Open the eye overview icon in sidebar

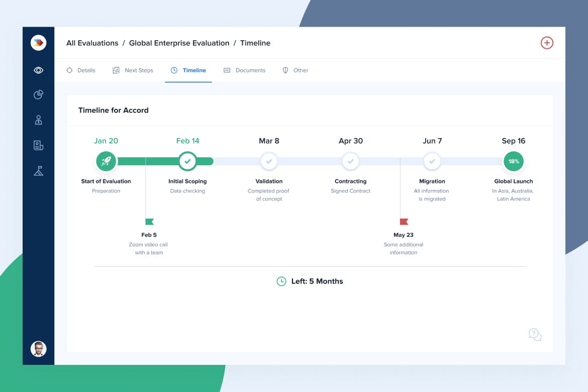(38, 70)
